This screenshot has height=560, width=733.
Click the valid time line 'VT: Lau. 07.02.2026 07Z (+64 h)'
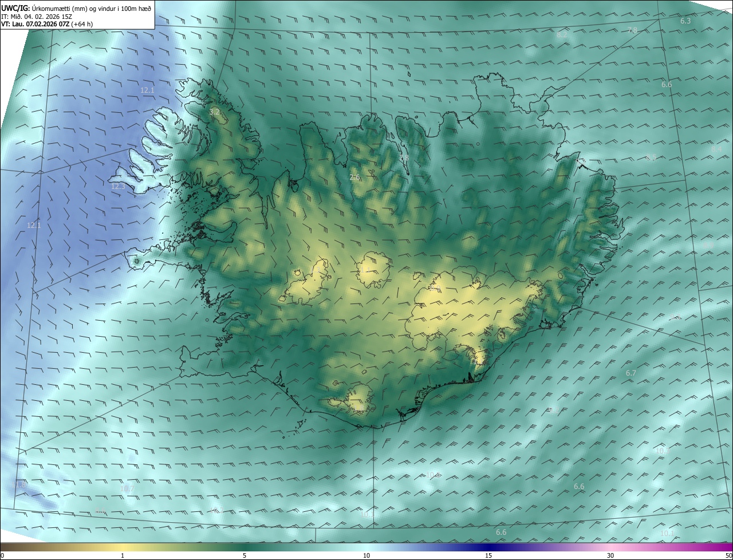(47, 24)
